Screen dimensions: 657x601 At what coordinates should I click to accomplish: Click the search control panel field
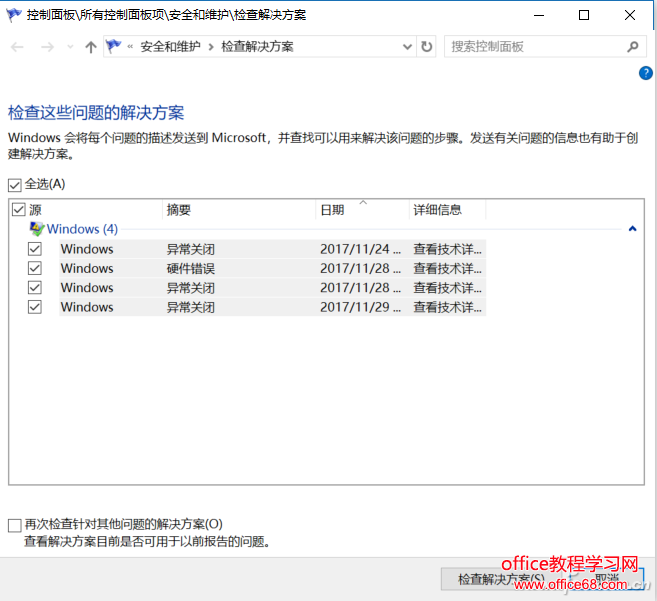point(545,47)
